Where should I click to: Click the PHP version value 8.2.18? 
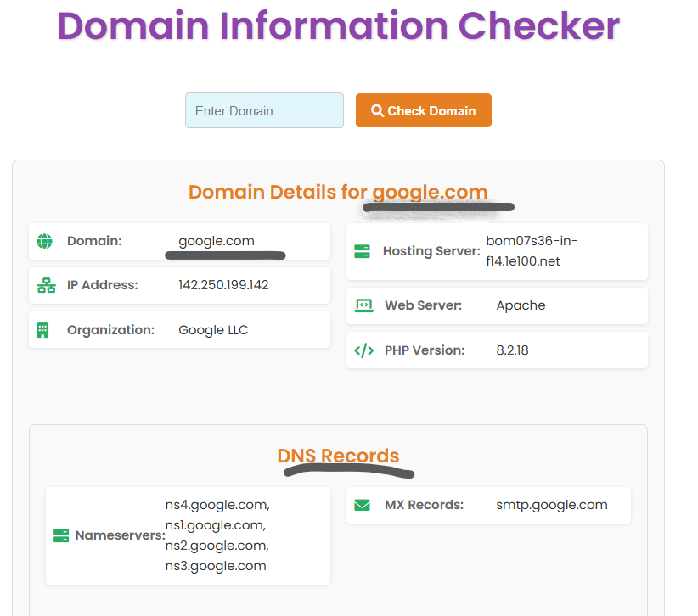click(512, 350)
